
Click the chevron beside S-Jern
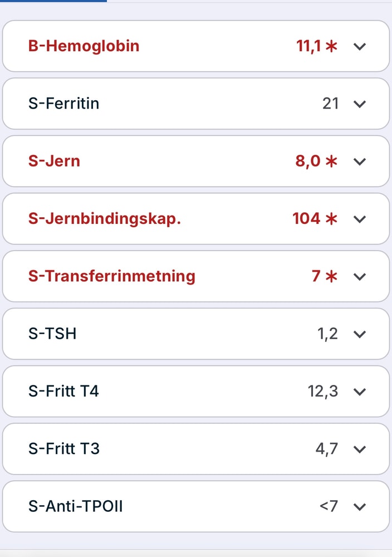point(360,162)
